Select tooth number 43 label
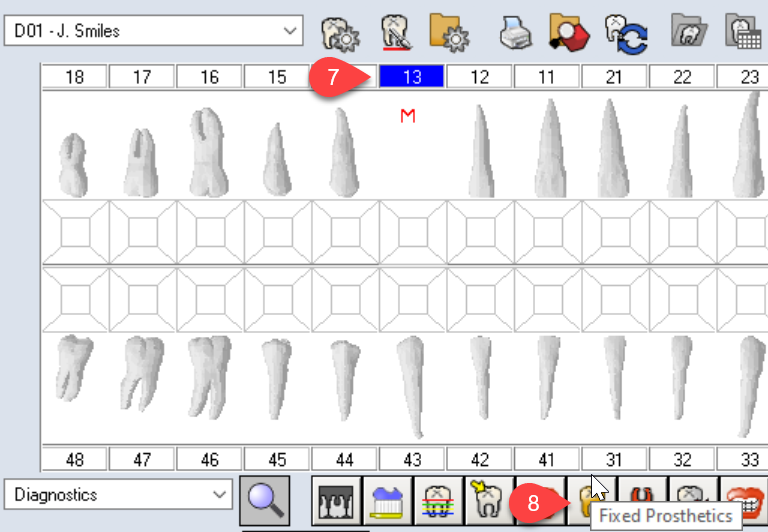The height and width of the screenshot is (532, 768). click(412, 459)
